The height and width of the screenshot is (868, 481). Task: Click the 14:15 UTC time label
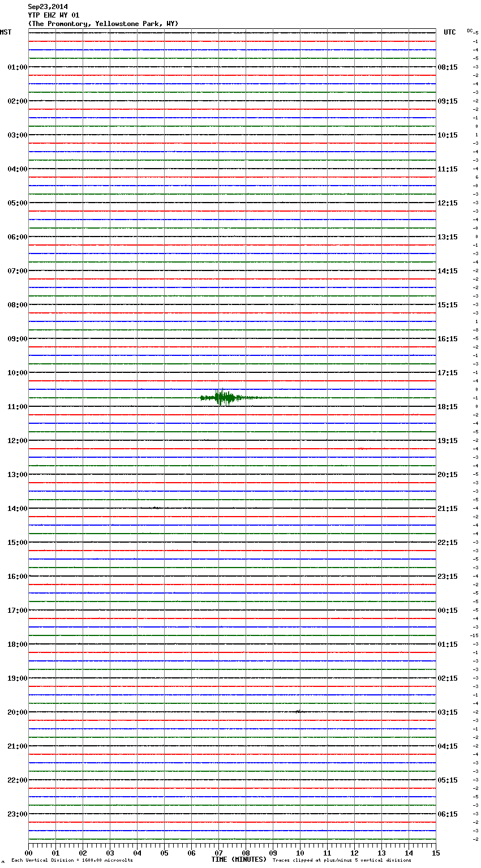tap(448, 271)
